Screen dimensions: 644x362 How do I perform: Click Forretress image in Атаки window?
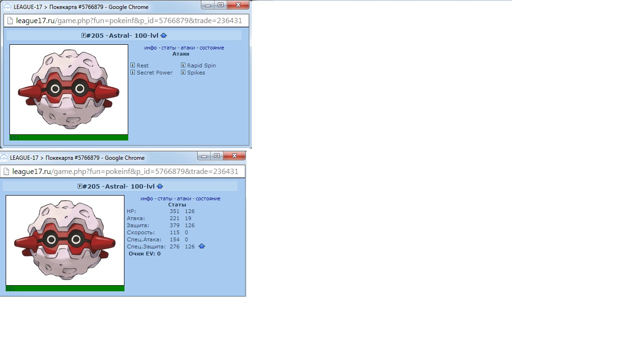(x=69, y=90)
